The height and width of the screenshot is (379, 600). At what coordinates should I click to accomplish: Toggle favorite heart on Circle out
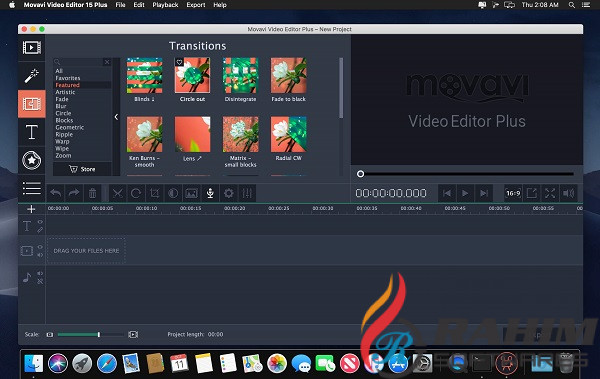click(x=179, y=62)
